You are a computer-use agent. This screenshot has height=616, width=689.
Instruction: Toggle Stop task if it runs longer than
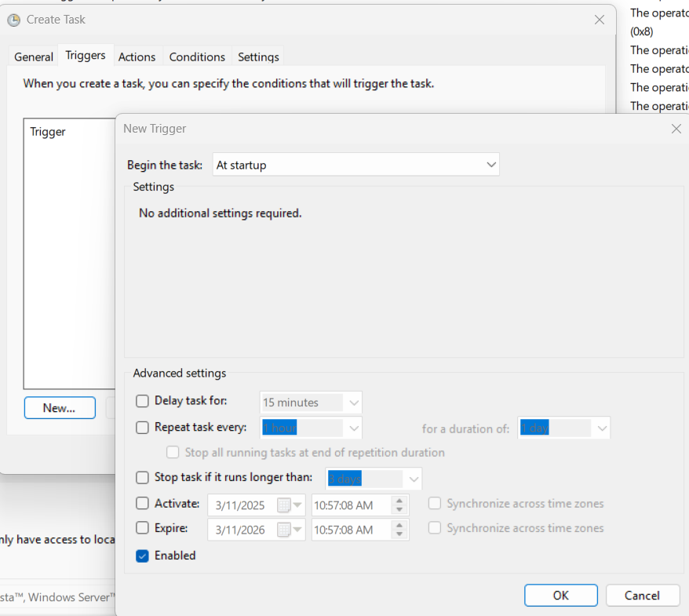(x=142, y=477)
